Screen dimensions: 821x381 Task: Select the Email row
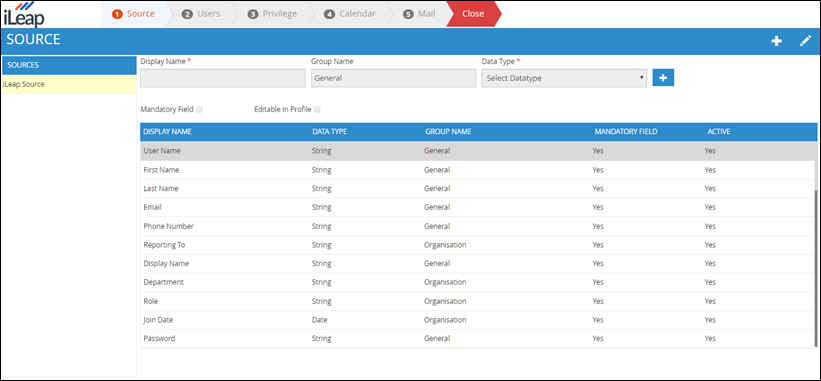click(x=479, y=207)
